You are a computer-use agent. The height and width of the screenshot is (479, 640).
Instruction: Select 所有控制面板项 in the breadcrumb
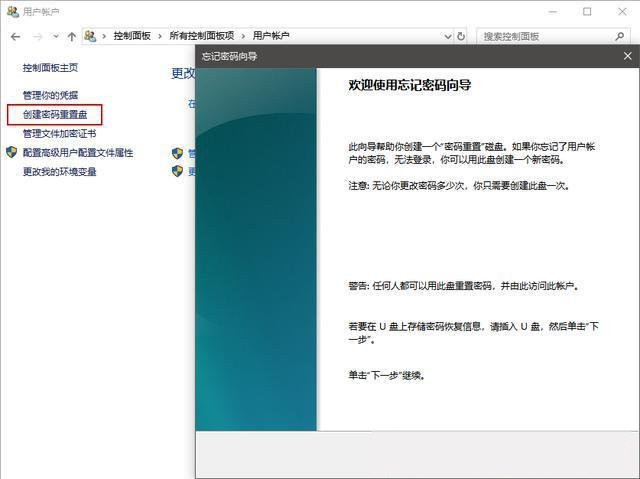[202, 36]
